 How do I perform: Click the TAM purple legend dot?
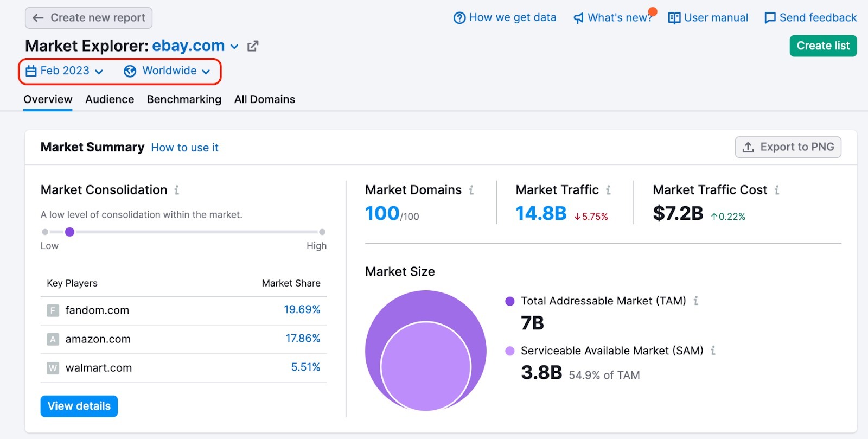(510, 301)
